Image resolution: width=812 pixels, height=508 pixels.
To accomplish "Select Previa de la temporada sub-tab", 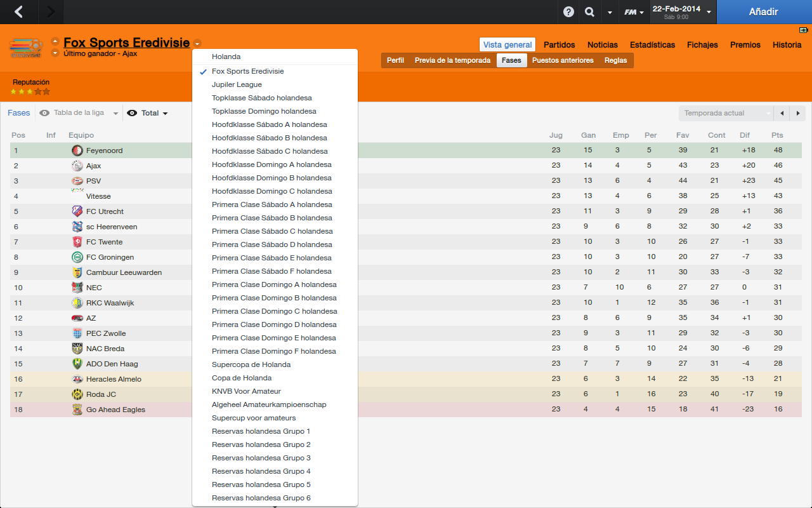I will pyautogui.click(x=452, y=60).
